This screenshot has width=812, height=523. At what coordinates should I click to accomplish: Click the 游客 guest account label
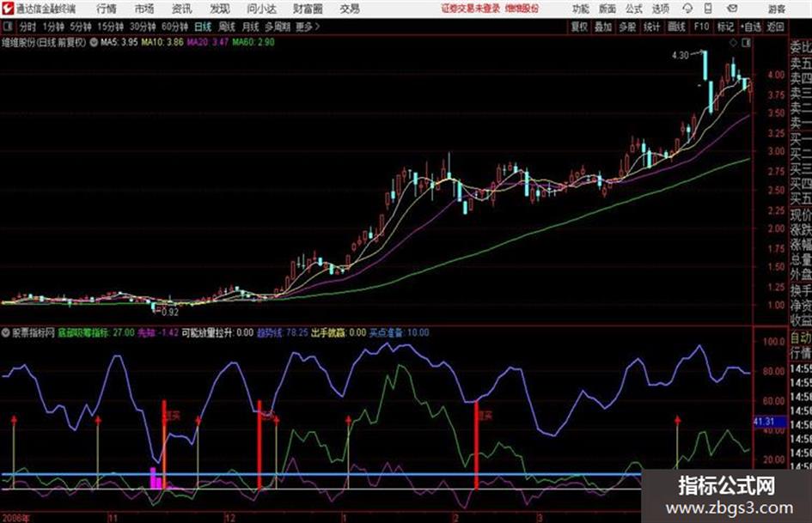(x=776, y=9)
